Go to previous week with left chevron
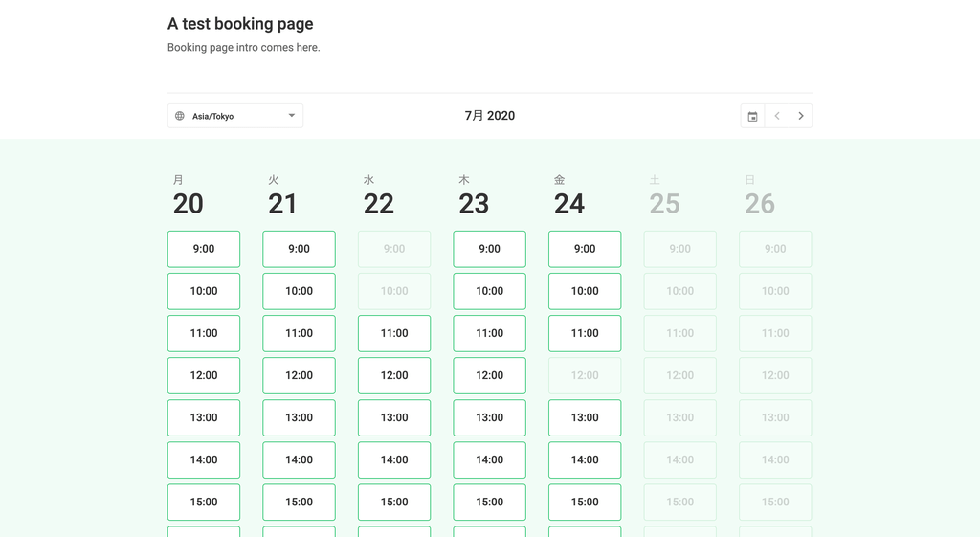Screen dimensions: 980x537 tap(777, 116)
